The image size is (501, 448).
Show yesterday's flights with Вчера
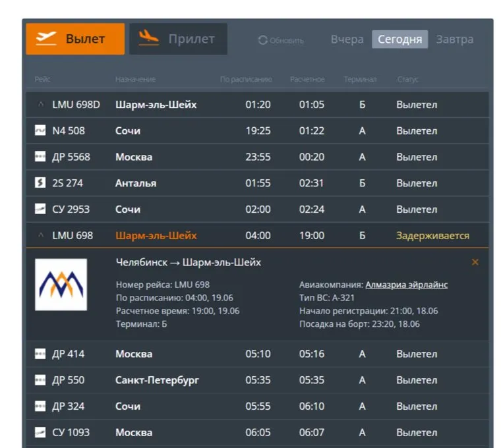[347, 40]
